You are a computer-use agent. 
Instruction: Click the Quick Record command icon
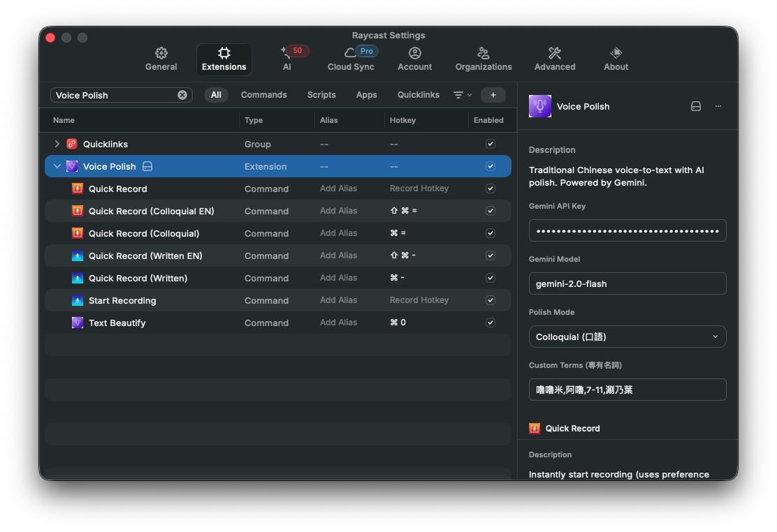(x=78, y=189)
